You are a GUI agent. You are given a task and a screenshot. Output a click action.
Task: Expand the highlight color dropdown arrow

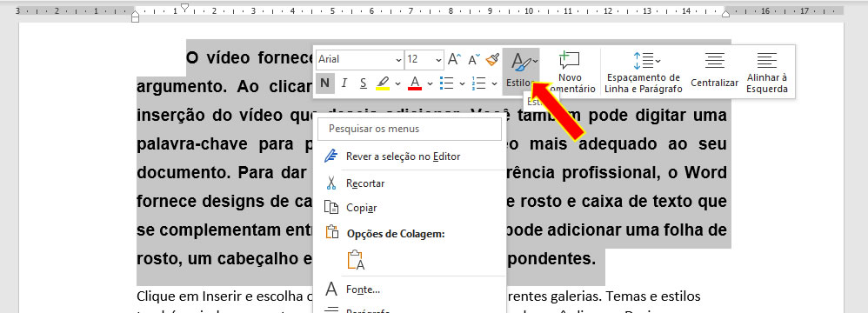click(398, 83)
